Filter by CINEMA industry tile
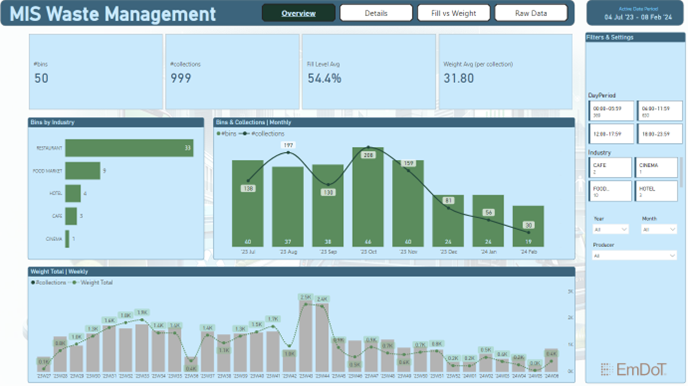The width and height of the screenshot is (688, 386). tap(656, 168)
